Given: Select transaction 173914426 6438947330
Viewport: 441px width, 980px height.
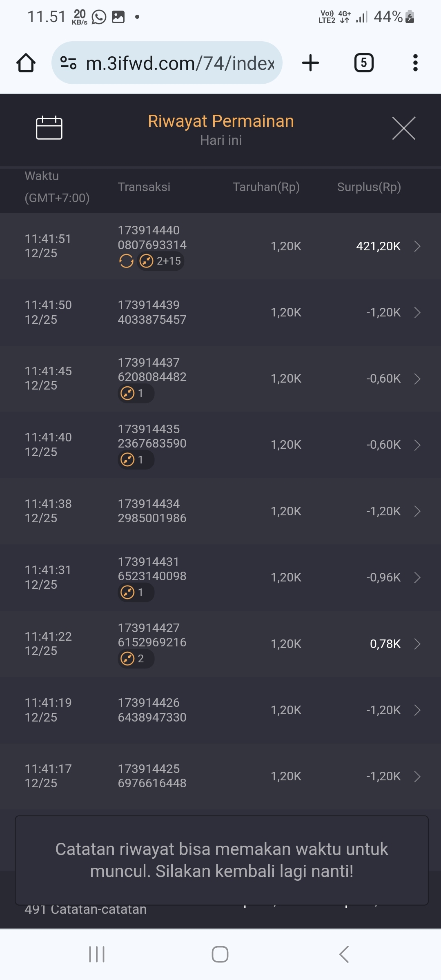Looking at the screenshot, I should coord(152,710).
